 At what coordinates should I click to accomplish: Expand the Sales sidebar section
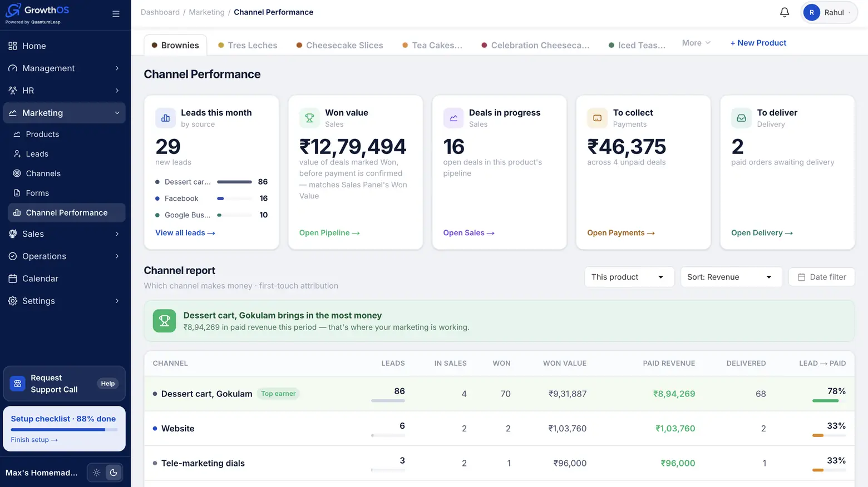click(64, 234)
